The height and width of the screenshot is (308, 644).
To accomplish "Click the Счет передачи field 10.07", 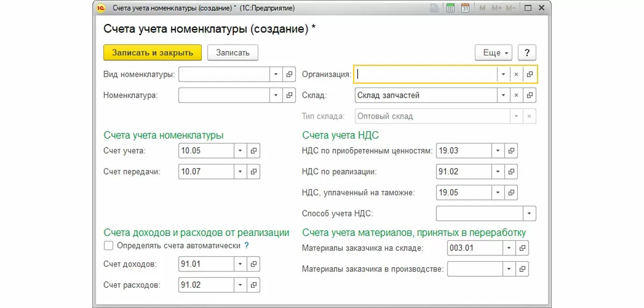I will click(206, 172).
